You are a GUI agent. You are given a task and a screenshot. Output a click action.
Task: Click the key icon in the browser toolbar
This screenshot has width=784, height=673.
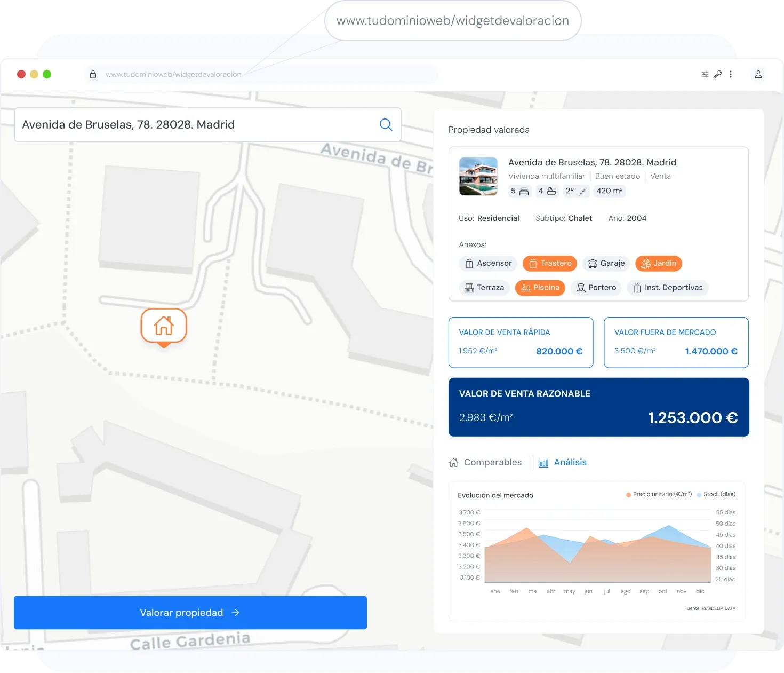click(x=717, y=74)
